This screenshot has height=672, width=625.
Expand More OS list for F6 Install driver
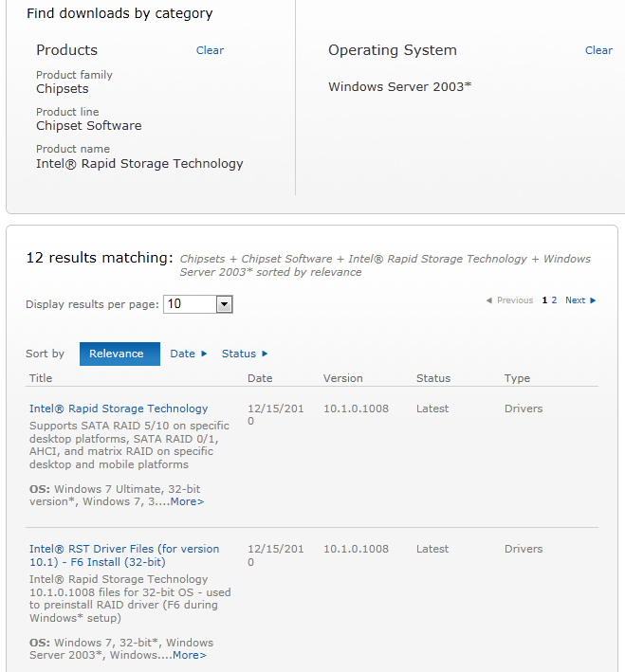(190, 655)
